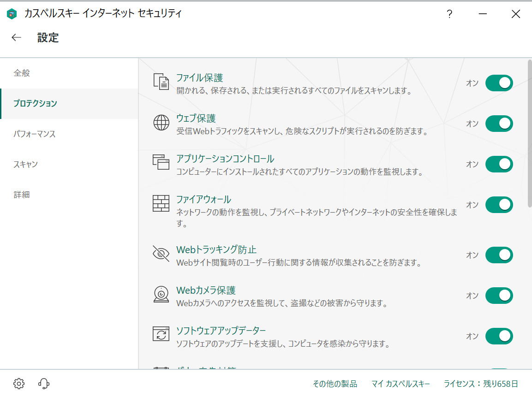The image size is (532, 397).
Task: Select the プロテクション settings tab
Action: 69,103
